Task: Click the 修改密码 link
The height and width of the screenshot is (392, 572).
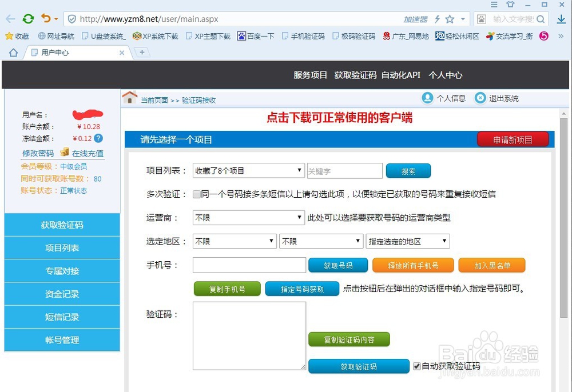Action: tap(37, 153)
